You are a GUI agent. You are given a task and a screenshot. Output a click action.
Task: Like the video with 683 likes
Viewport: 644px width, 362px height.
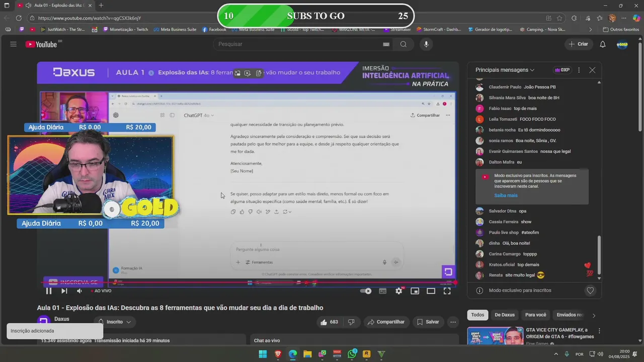coord(330,322)
